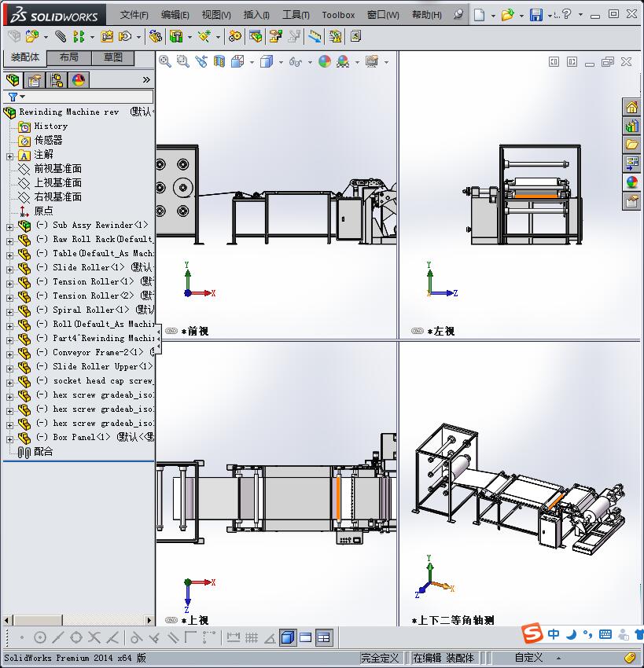644x668 pixels.
Task: Toggle the Hide/Show Items glasses icon
Action: [x=295, y=62]
